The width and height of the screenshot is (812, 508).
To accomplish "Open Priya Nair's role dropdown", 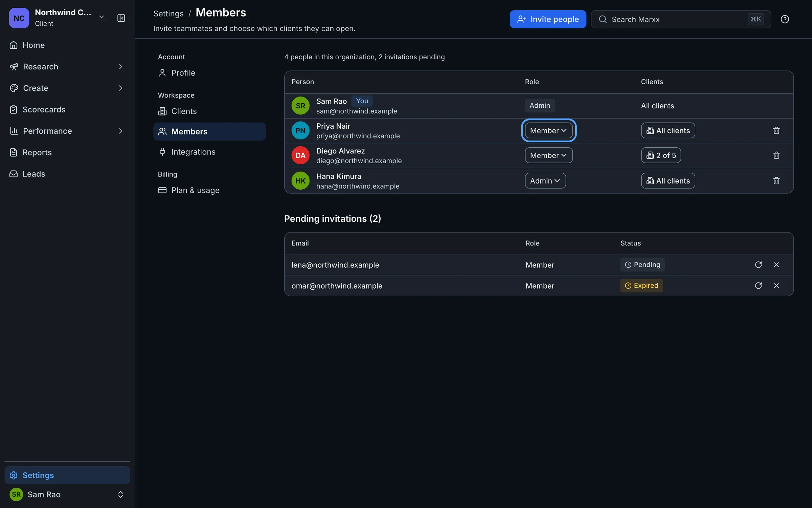I will point(548,130).
